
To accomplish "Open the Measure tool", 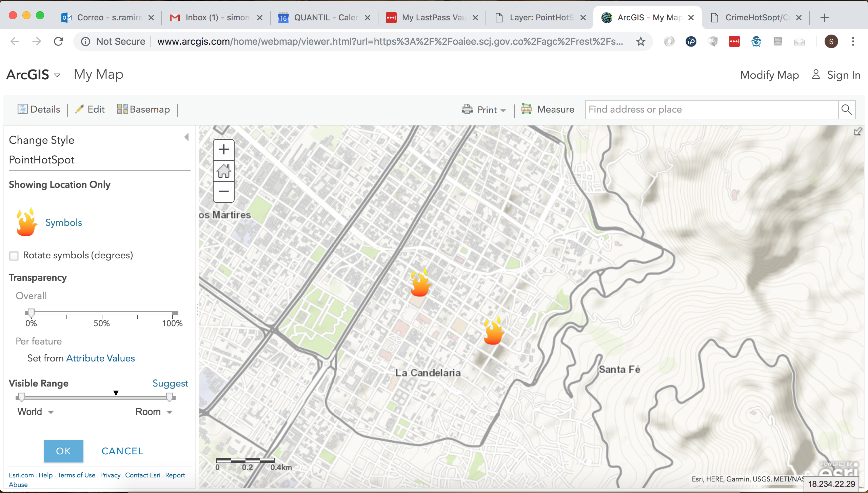I will [x=548, y=109].
